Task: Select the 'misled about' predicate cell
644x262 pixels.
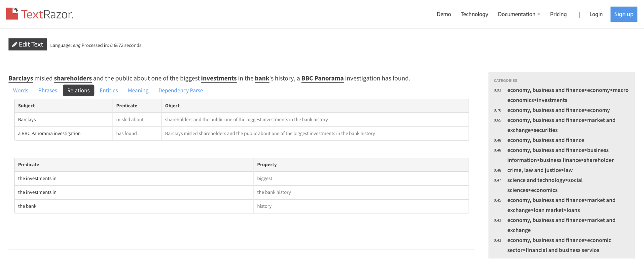Action: (137, 119)
